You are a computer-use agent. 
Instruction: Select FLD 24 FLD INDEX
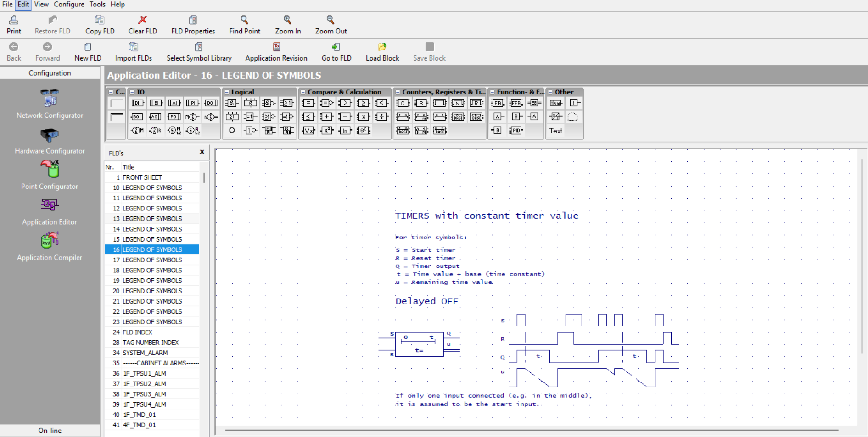tap(152, 332)
